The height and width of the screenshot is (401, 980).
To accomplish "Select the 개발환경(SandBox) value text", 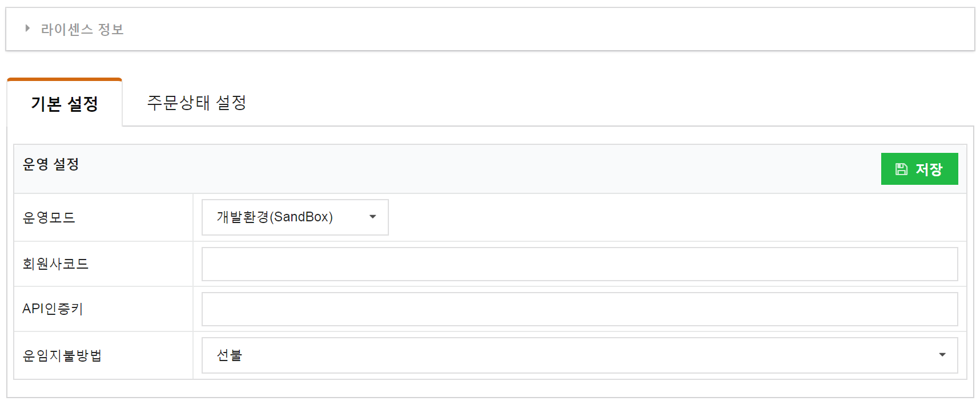I will 275,217.
